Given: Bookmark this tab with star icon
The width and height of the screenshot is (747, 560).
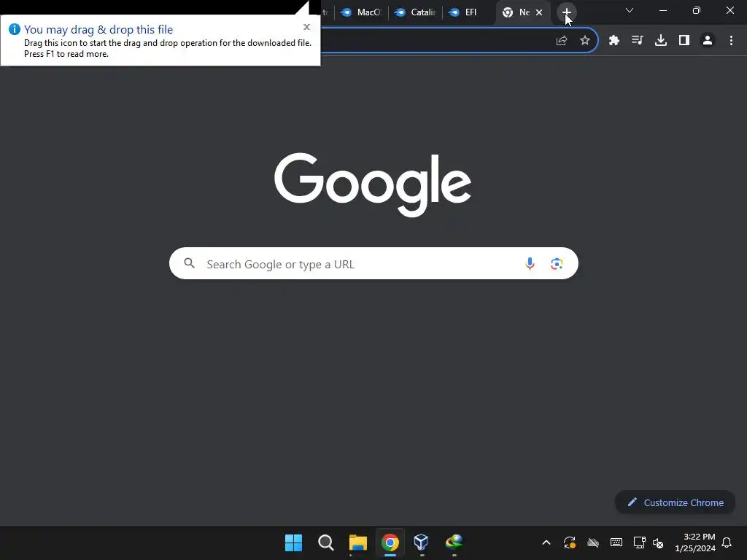Looking at the screenshot, I should pos(585,41).
